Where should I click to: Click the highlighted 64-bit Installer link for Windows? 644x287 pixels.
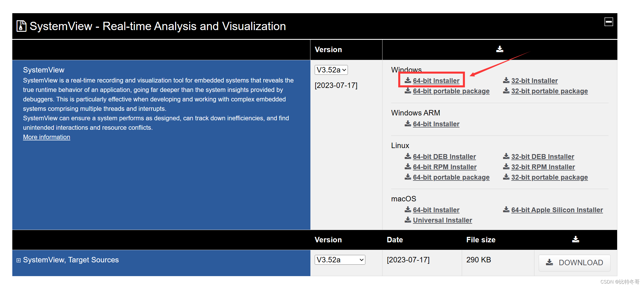pyautogui.click(x=436, y=80)
